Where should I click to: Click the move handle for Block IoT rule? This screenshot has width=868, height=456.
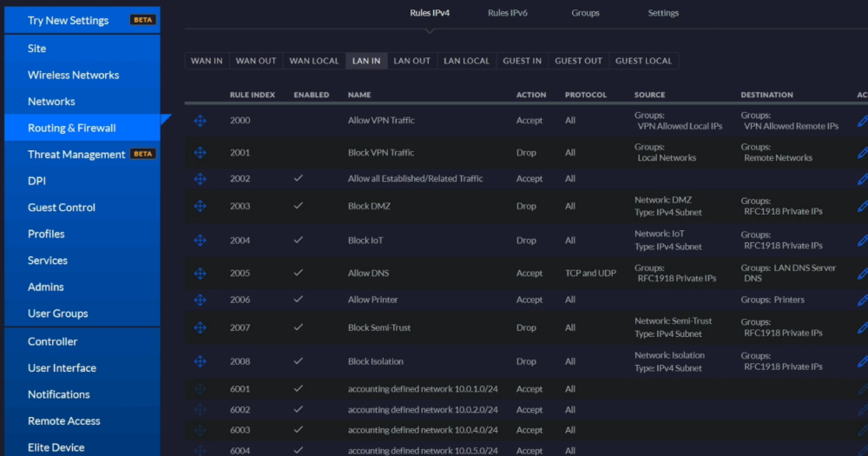(200, 241)
